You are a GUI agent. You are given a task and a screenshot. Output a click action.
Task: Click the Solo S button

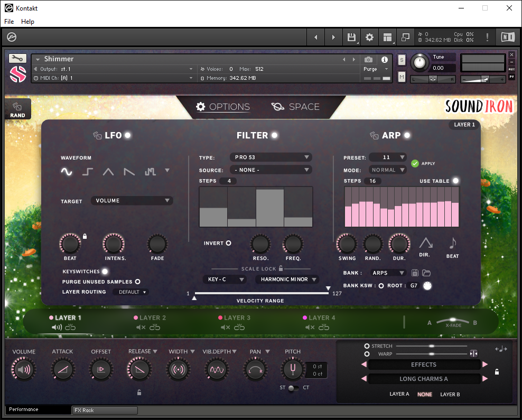point(402,60)
